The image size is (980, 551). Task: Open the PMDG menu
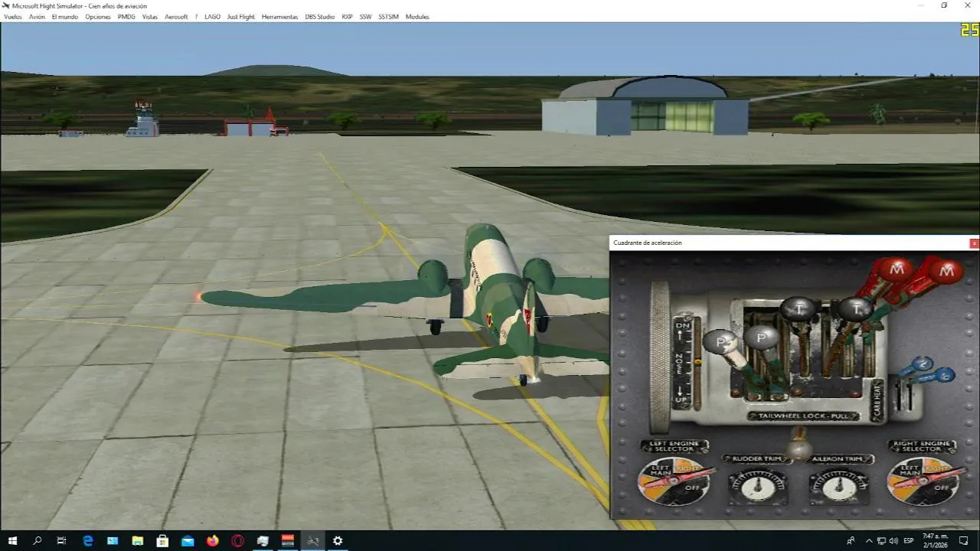[126, 17]
